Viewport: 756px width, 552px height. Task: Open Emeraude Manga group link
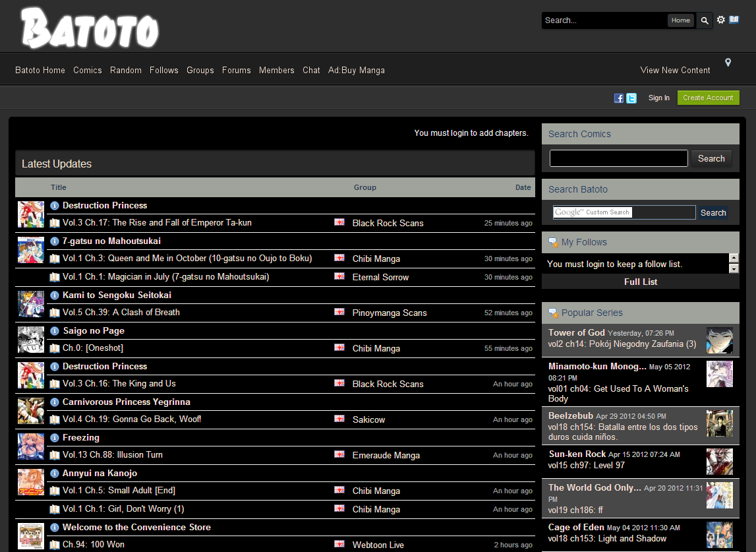pyautogui.click(x=386, y=455)
